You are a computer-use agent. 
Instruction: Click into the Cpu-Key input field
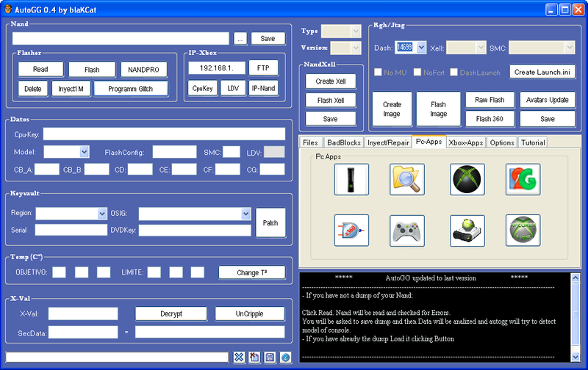click(x=164, y=134)
